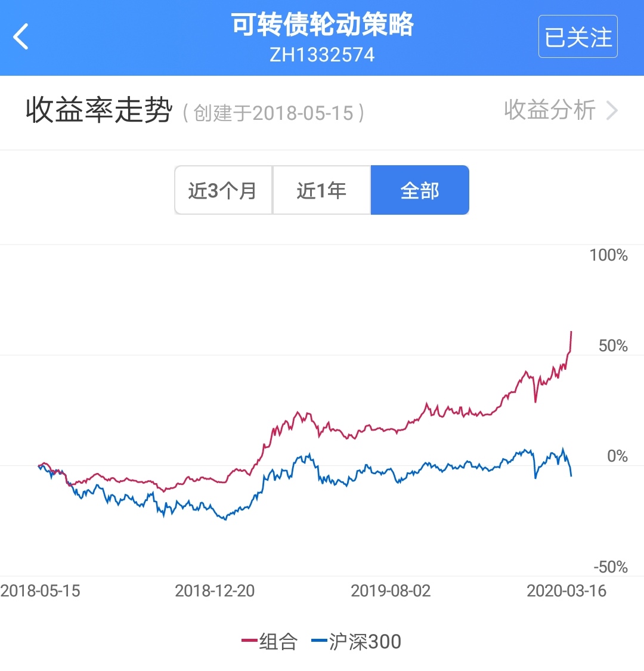This screenshot has height=671, width=644.
Task: Switch to the 近3个月 tab
Action: (223, 190)
